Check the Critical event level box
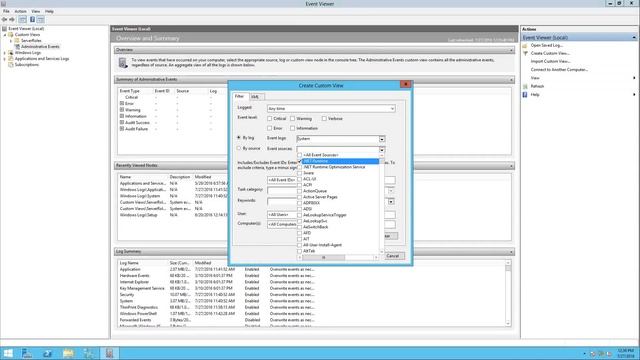The height and width of the screenshot is (360, 640). click(269, 118)
